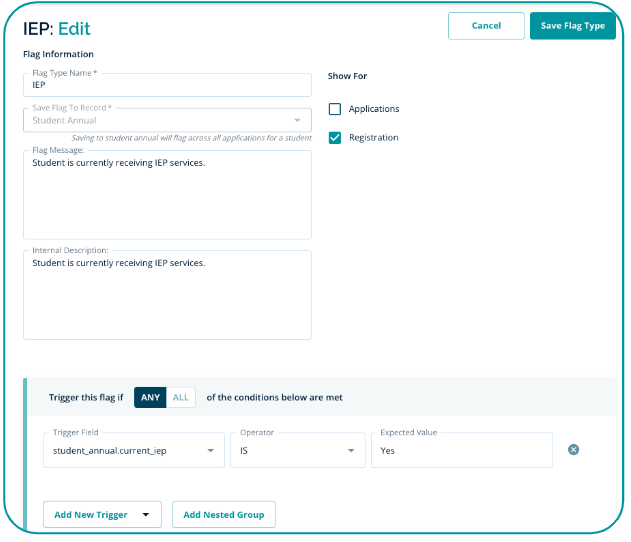Save changes with Save Flag Type
This screenshot has width=631, height=542.
(572, 26)
